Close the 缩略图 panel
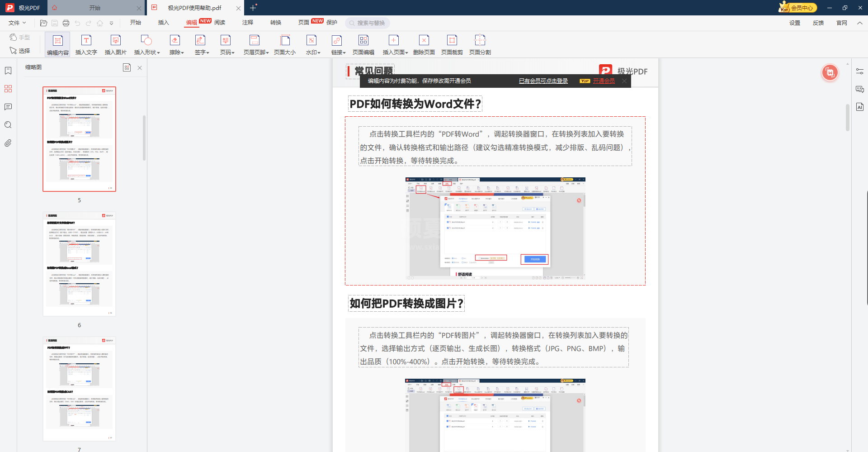The image size is (868, 452). pyautogui.click(x=140, y=67)
